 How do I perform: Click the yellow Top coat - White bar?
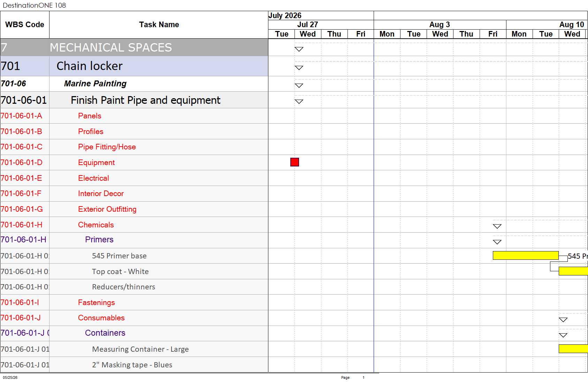[x=573, y=271]
